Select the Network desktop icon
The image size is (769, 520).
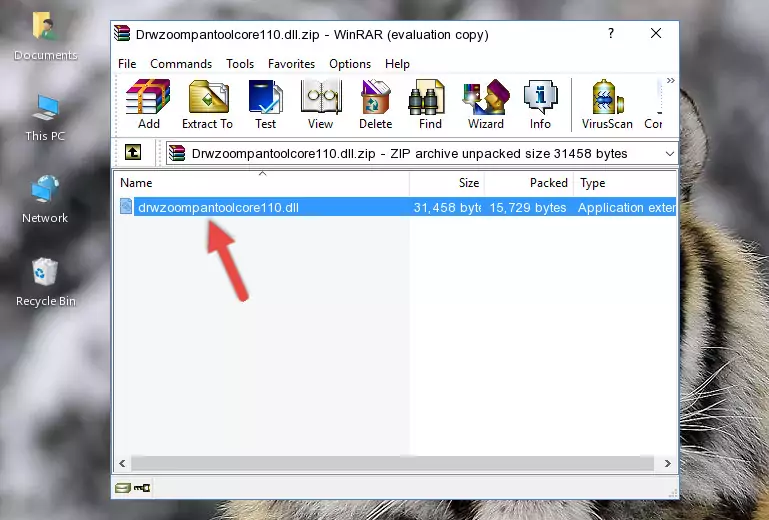pos(45,199)
